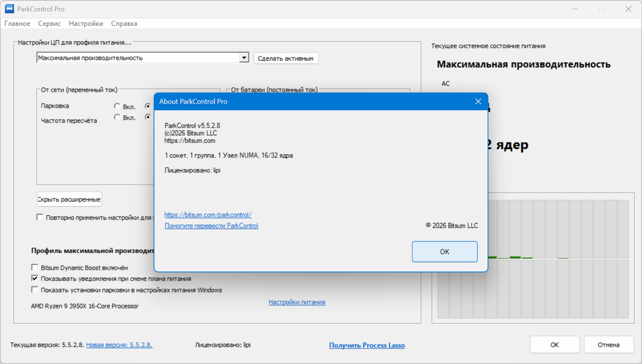Click the "(c)2026 Bitsum LLC" line in About dialog
The image size is (642, 364).
(x=191, y=133)
